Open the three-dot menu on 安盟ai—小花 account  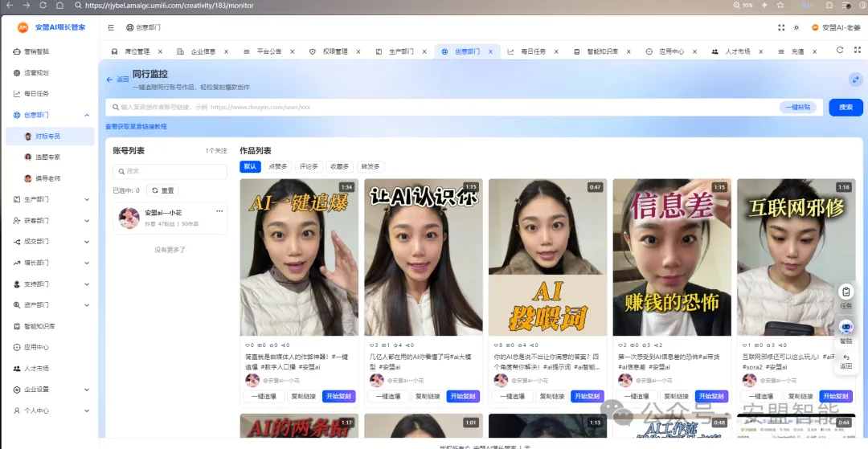[219, 211]
